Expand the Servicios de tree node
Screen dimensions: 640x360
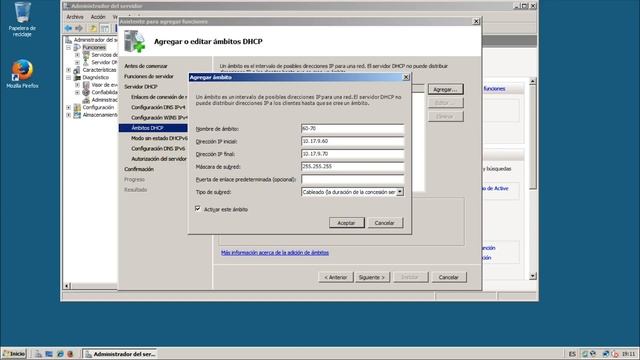pos(78,55)
